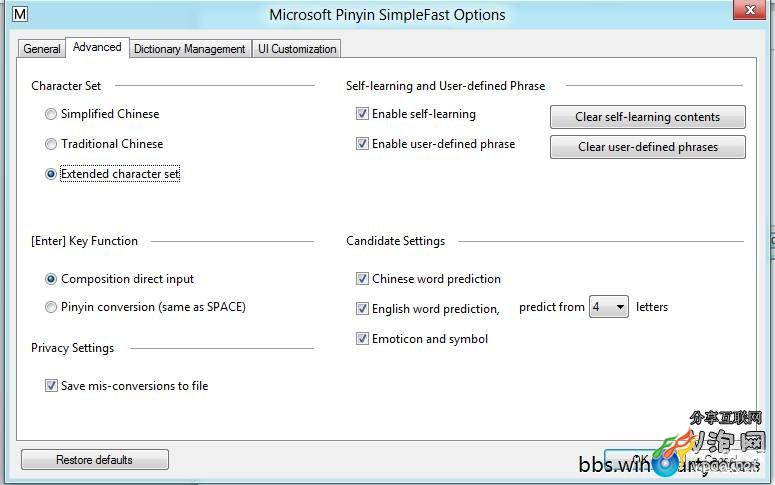This screenshot has width=775, height=485.
Task: Click Clear self-learning contents button
Action: click(x=647, y=117)
